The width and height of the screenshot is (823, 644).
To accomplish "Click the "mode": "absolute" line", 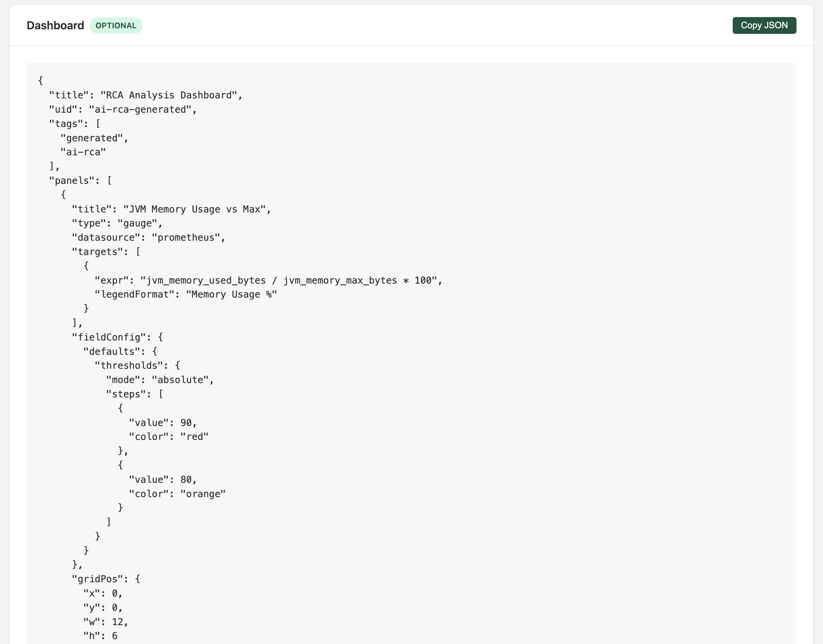I will 160,380.
